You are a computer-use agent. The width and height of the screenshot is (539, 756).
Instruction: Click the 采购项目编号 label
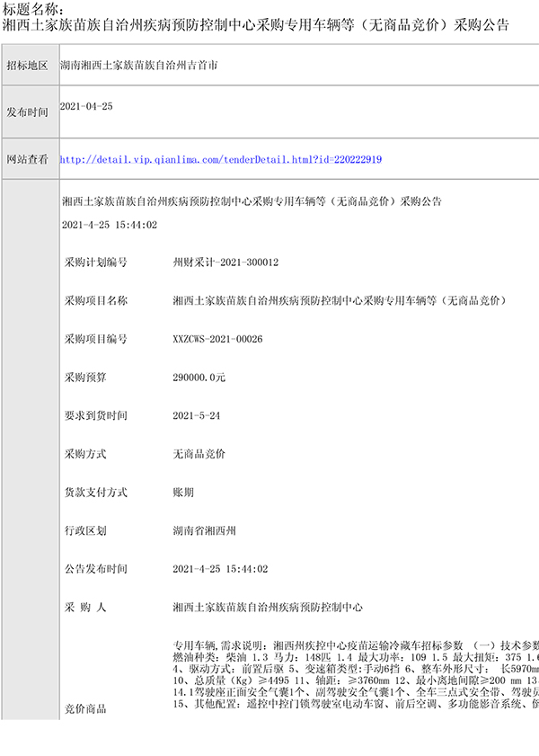pos(96,339)
